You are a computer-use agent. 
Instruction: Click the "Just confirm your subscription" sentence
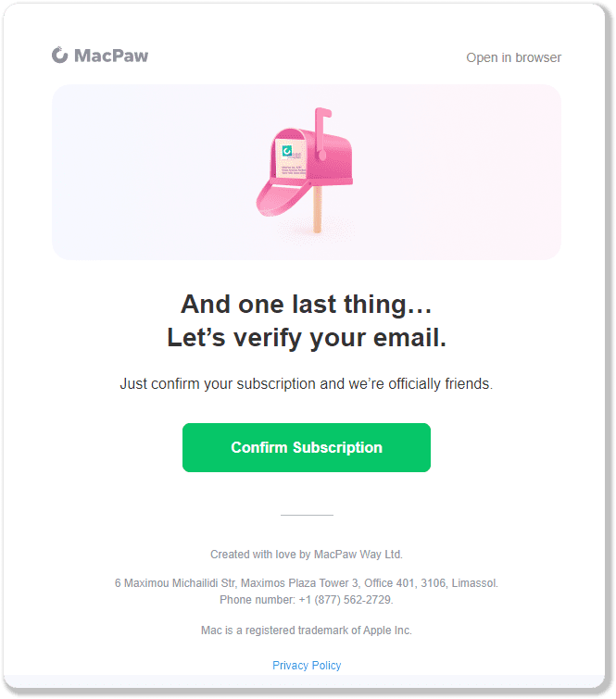(307, 383)
